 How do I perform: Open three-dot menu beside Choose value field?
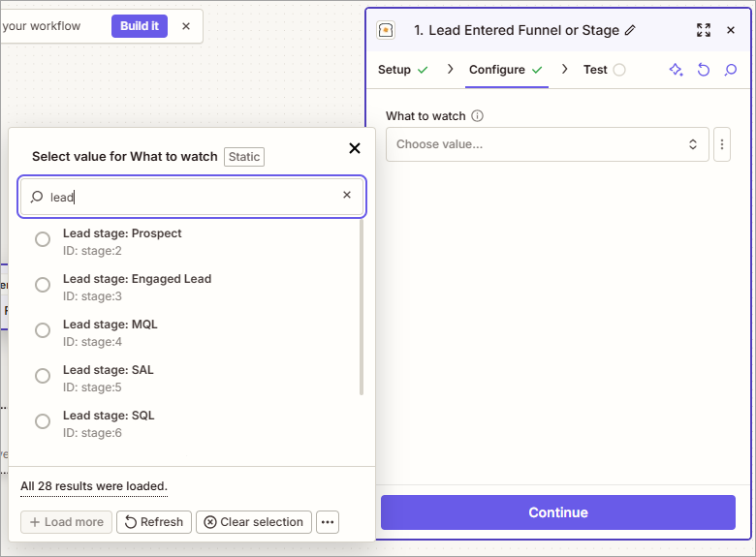pyautogui.click(x=722, y=144)
